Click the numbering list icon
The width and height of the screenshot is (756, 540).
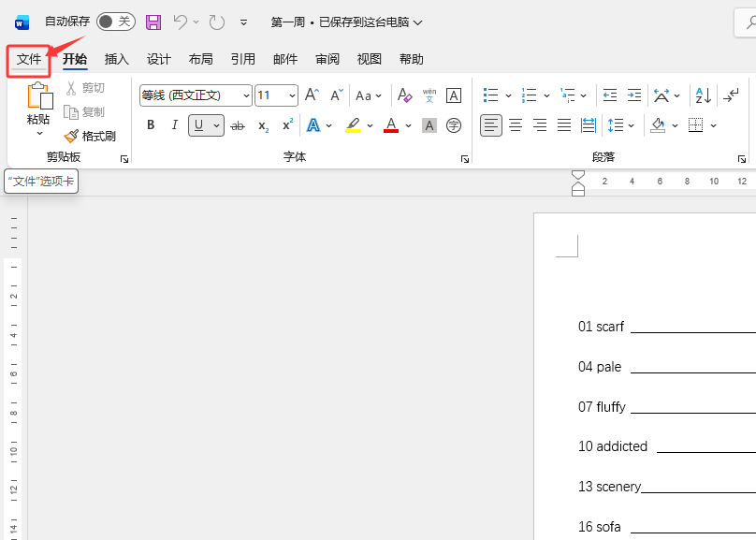click(529, 95)
